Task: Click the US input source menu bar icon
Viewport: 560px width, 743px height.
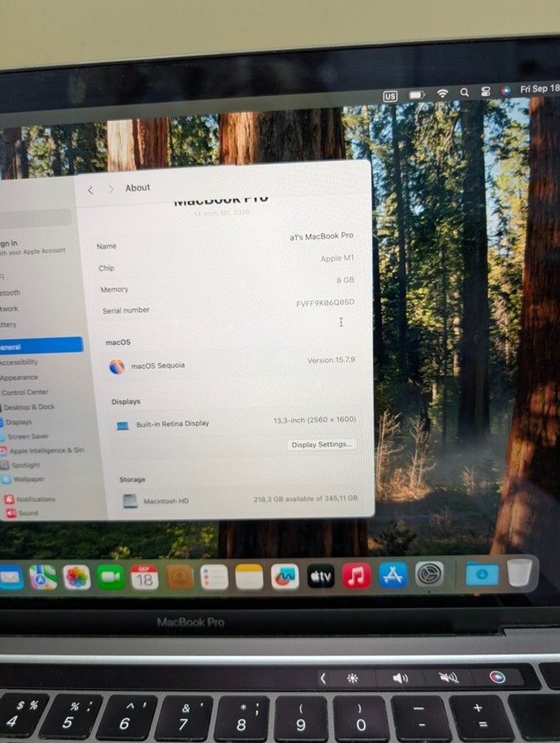Action: point(390,96)
